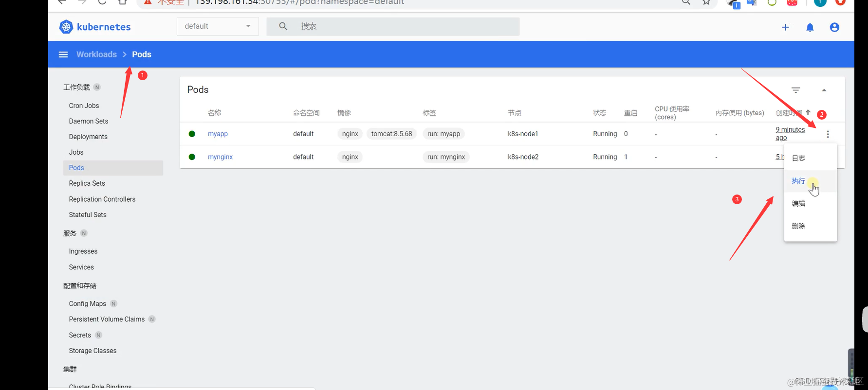Click the search magnifier icon
The image size is (868, 390).
pos(283,26)
